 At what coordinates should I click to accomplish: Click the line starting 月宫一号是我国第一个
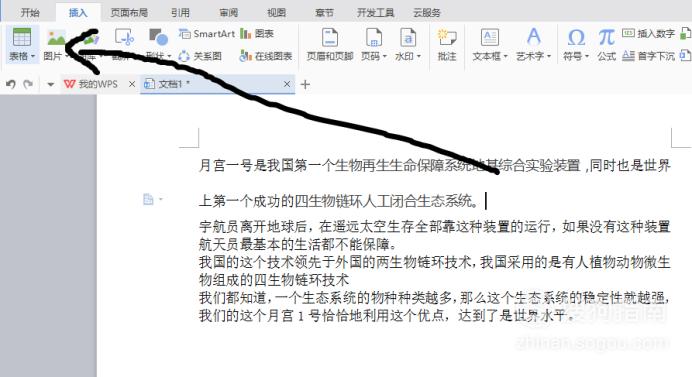click(435, 166)
